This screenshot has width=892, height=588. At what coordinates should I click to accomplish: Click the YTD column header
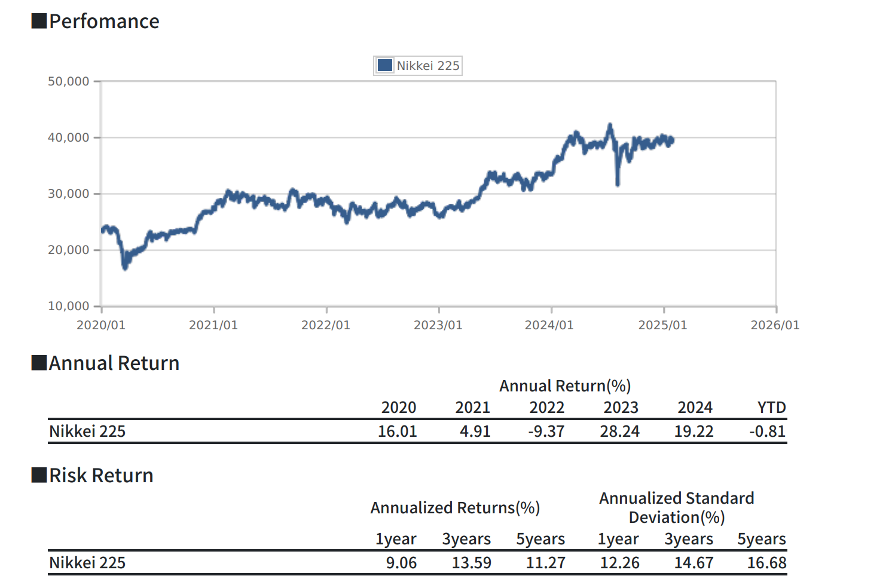coord(772,408)
